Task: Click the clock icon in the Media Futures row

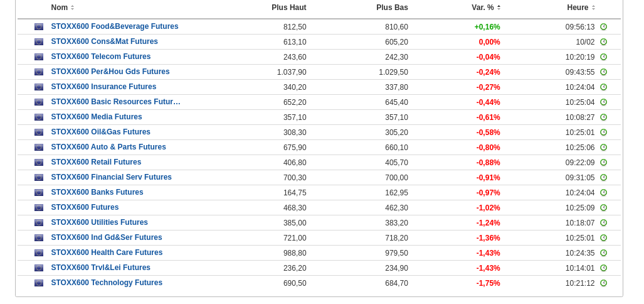Action: 603,117
